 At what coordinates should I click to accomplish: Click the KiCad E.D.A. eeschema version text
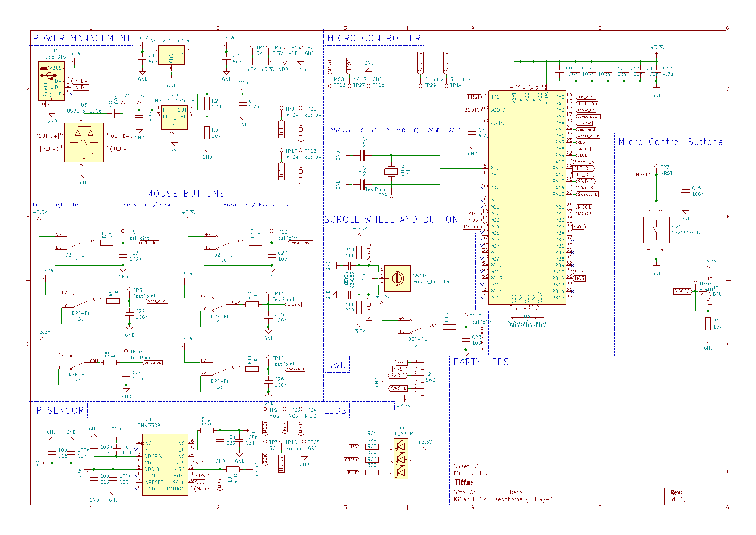pos(503,499)
